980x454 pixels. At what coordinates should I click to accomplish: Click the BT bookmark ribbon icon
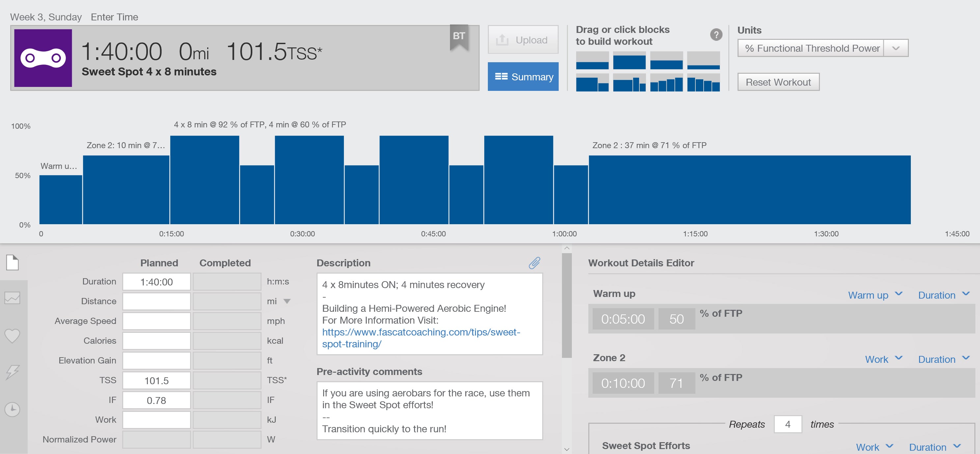[x=459, y=37]
